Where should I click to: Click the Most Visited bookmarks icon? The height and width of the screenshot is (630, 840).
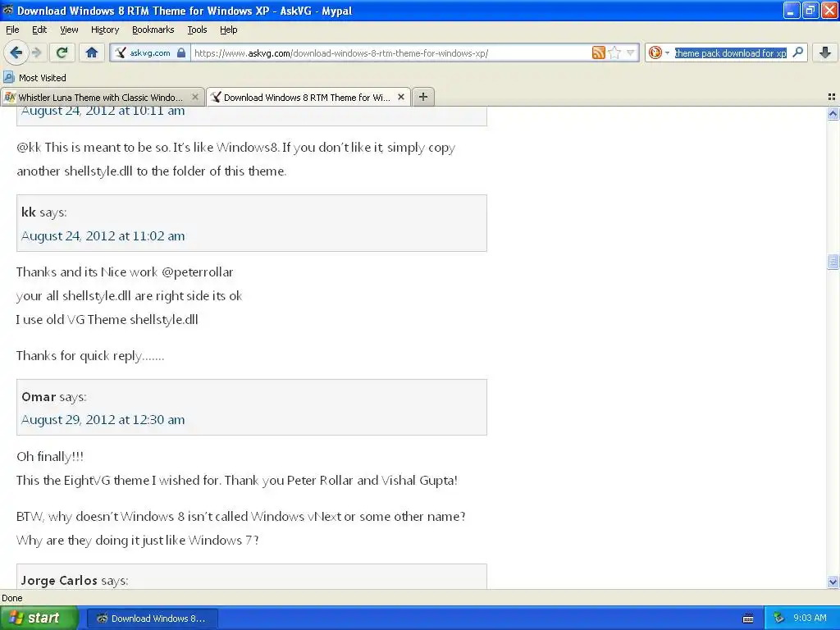pos(8,78)
